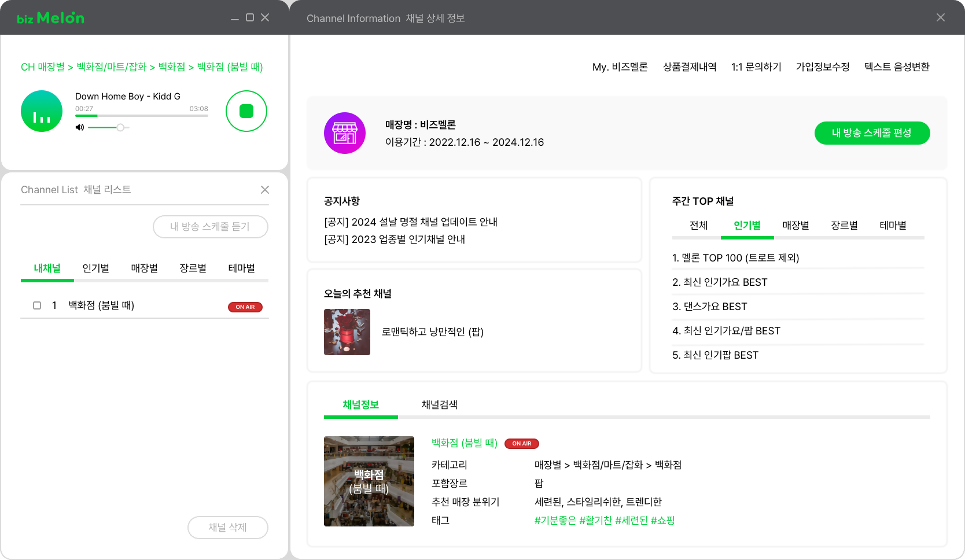Open notice 2023 업종별 인기채널 안내
The image size is (965, 560).
point(395,240)
